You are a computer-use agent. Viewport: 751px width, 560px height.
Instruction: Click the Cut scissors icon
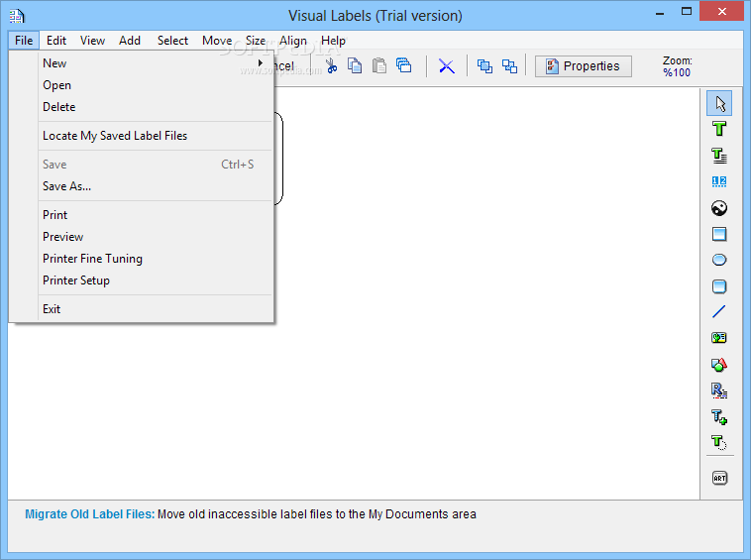pos(332,65)
